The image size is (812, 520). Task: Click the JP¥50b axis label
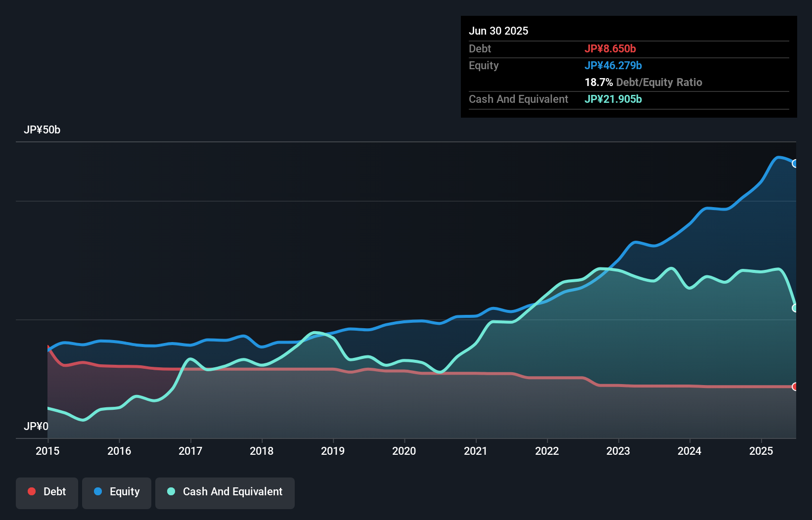pos(43,130)
